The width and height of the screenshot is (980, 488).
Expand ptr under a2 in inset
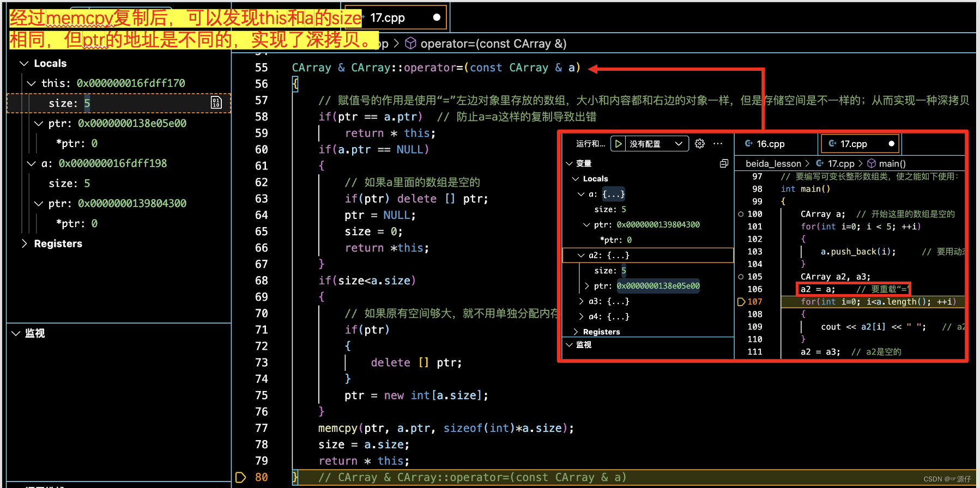586,286
